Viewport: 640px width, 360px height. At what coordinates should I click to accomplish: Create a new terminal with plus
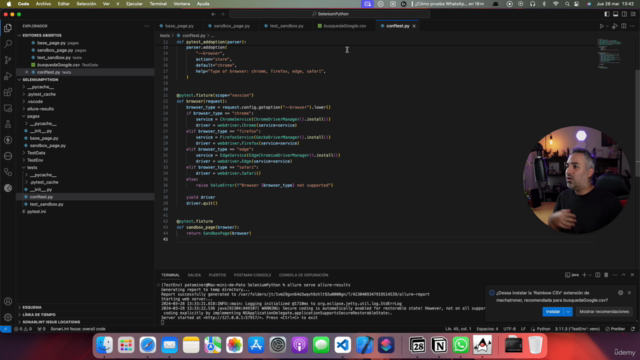click(x=584, y=275)
